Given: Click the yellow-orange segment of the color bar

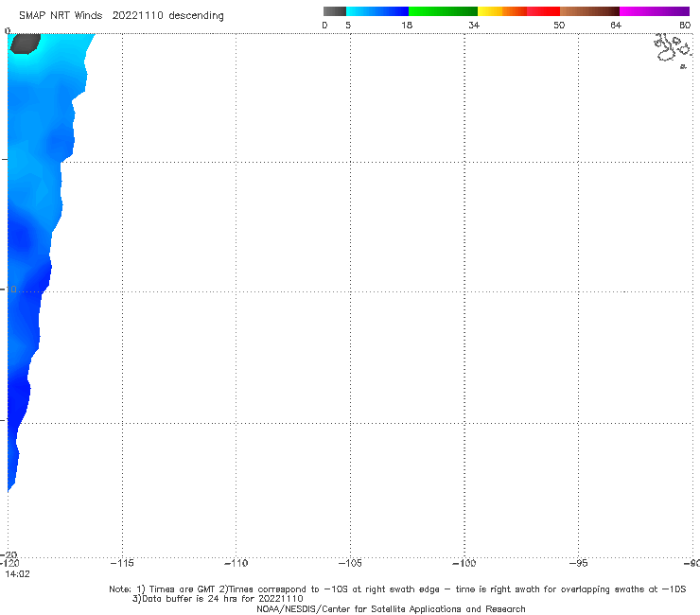Looking at the screenshot, I should (501, 11).
